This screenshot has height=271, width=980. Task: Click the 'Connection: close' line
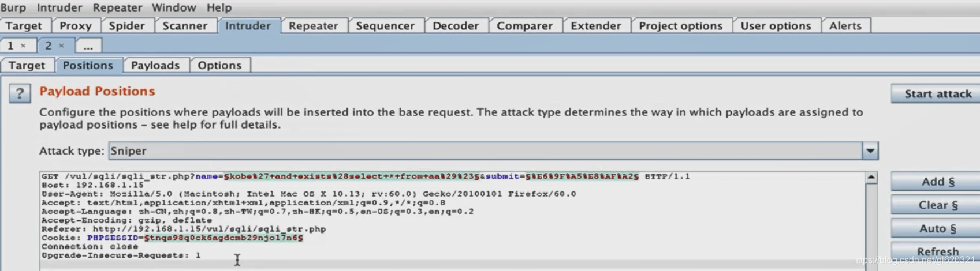pos(90,246)
